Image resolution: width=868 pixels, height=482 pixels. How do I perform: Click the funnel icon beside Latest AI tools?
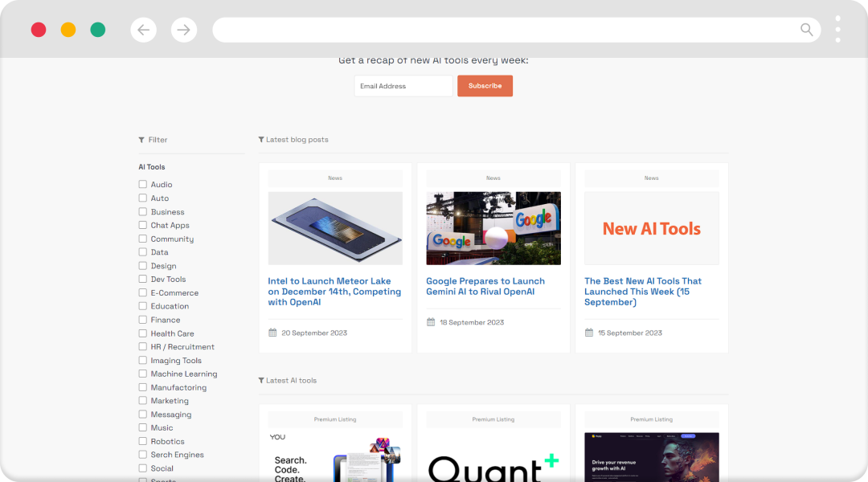[x=261, y=380]
